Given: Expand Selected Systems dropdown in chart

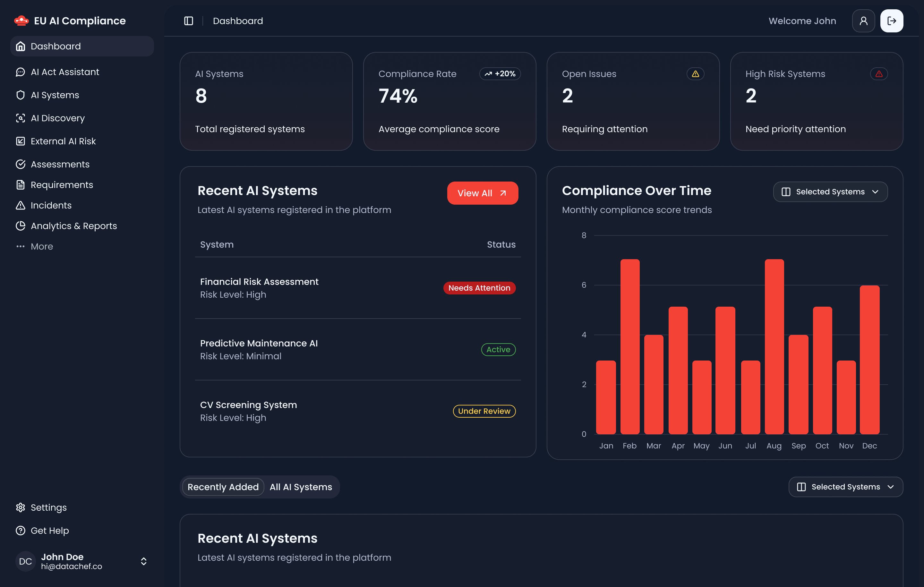Looking at the screenshot, I should pos(830,192).
